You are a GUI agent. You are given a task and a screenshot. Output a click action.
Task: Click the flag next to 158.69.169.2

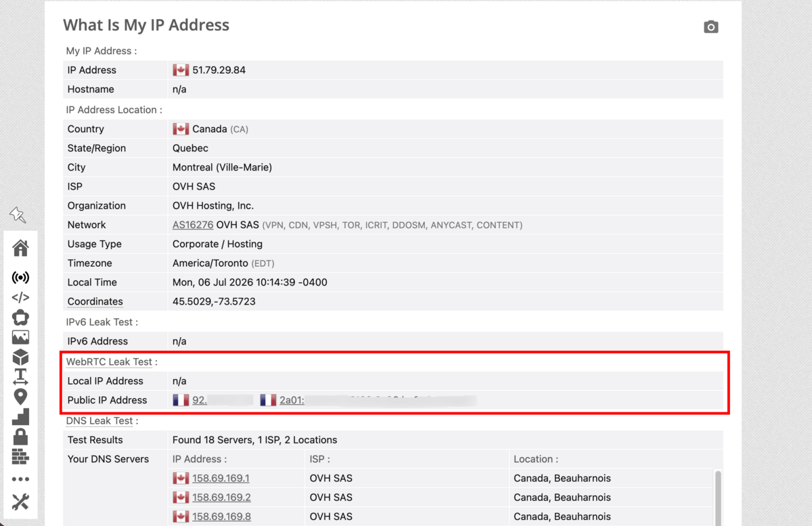click(181, 497)
